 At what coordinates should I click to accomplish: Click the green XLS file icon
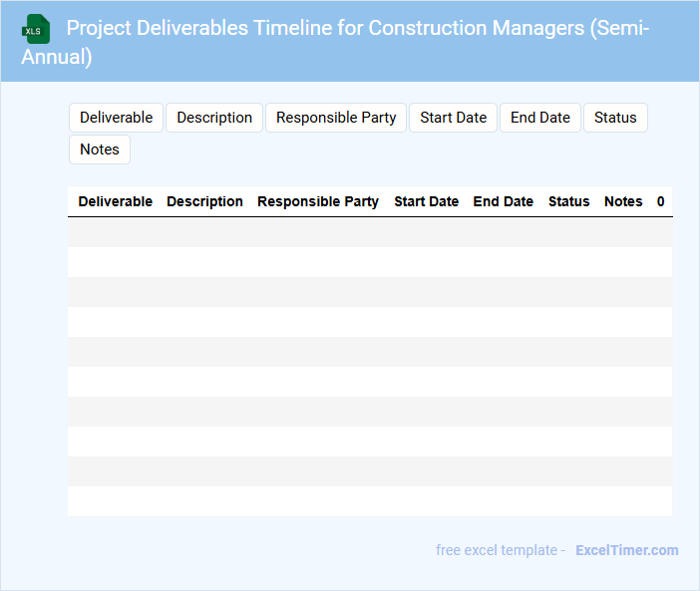click(36, 29)
